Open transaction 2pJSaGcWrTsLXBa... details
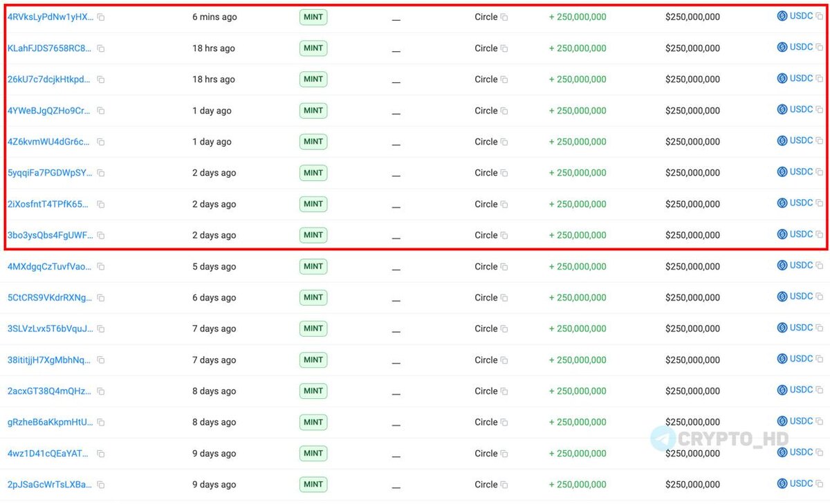This screenshot has width=830, height=504. [x=50, y=484]
